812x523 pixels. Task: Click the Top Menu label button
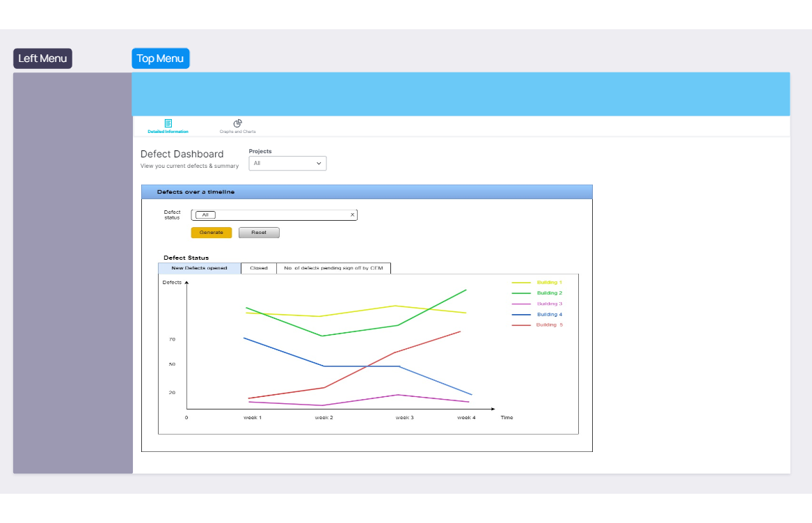point(161,58)
